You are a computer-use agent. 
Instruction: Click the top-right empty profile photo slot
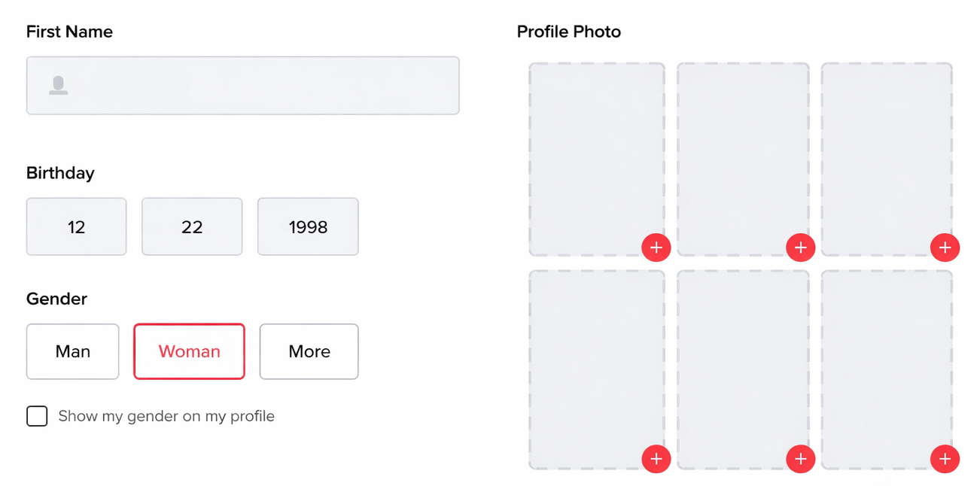pyautogui.click(x=887, y=150)
